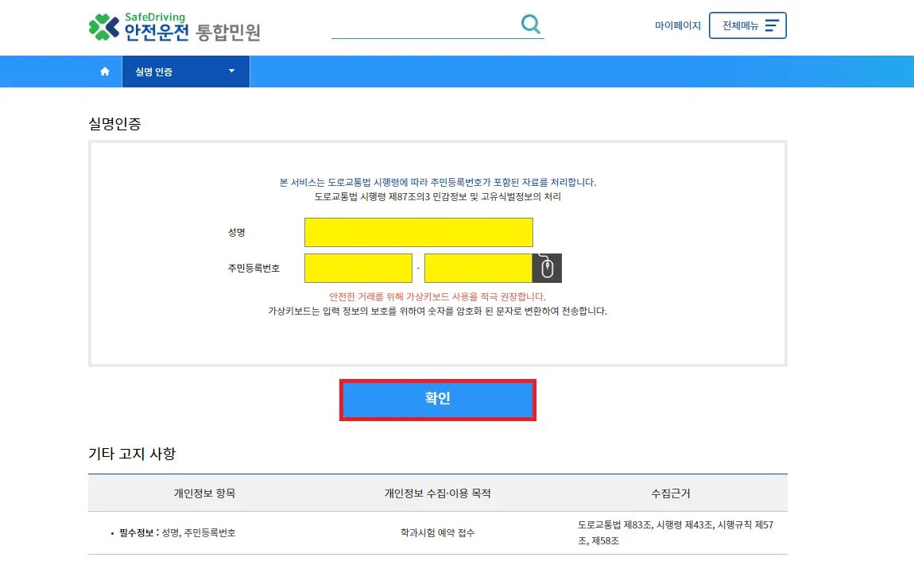The width and height of the screenshot is (914, 588).
Task: Click the 안전운전 통합민원 site title
Action: click(196, 30)
